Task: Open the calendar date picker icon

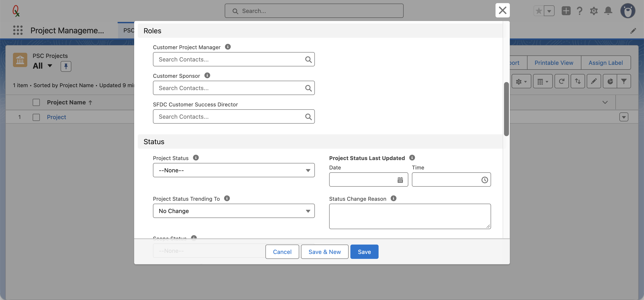Action: pyautogui.click(x=400, y=180)
